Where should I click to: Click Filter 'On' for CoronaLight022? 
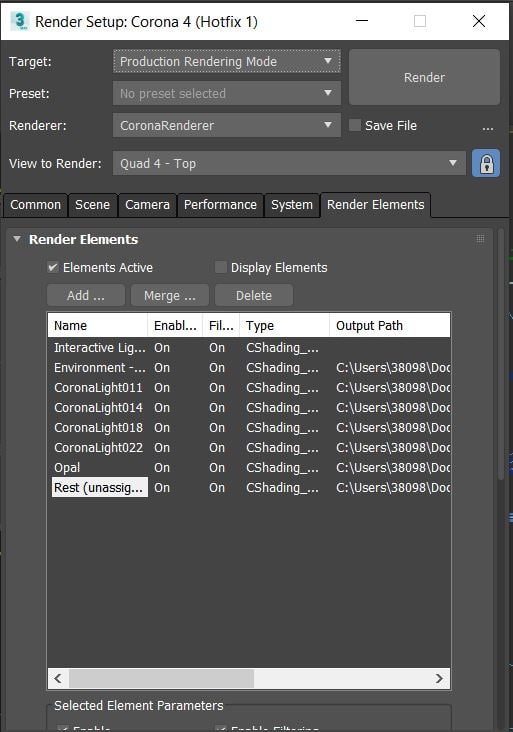(x=217, y=448)
